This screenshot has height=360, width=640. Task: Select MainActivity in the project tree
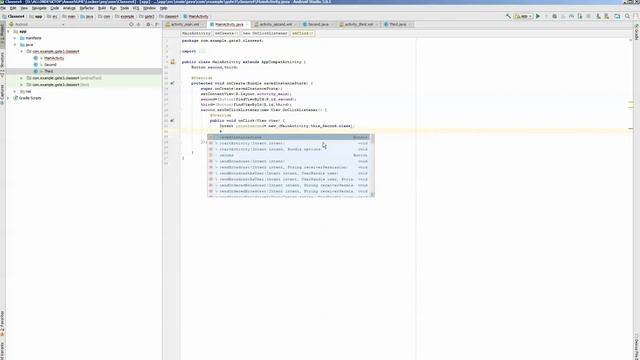click(54, 58)
